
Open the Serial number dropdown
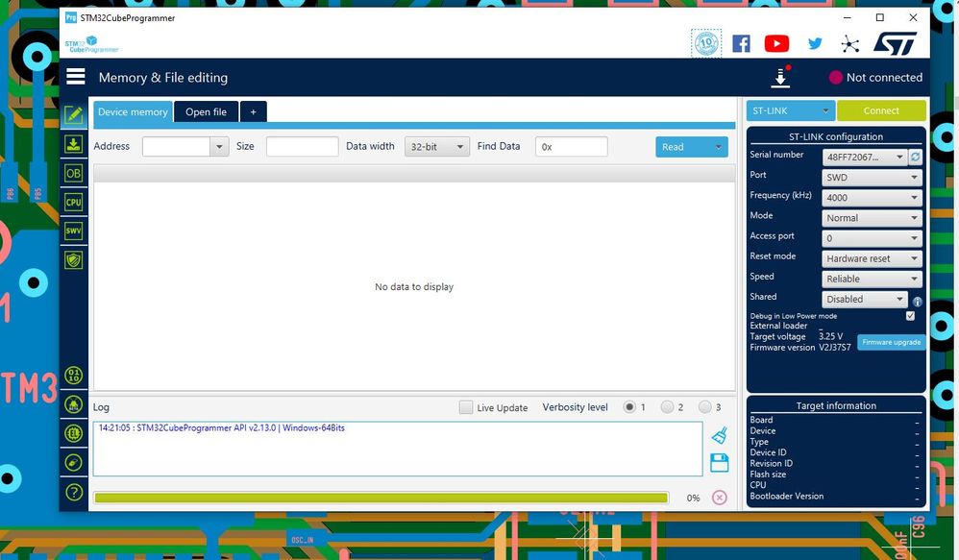[x=865, y=158]
